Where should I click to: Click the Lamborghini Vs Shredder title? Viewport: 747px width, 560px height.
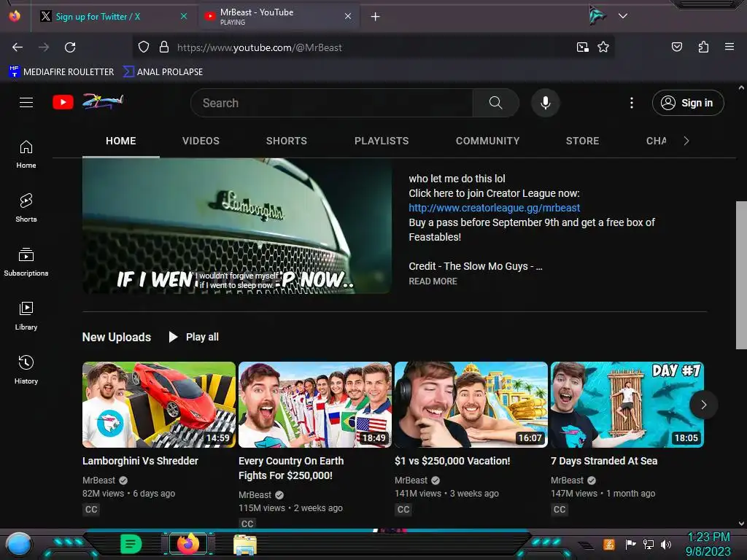click(140, 461)
